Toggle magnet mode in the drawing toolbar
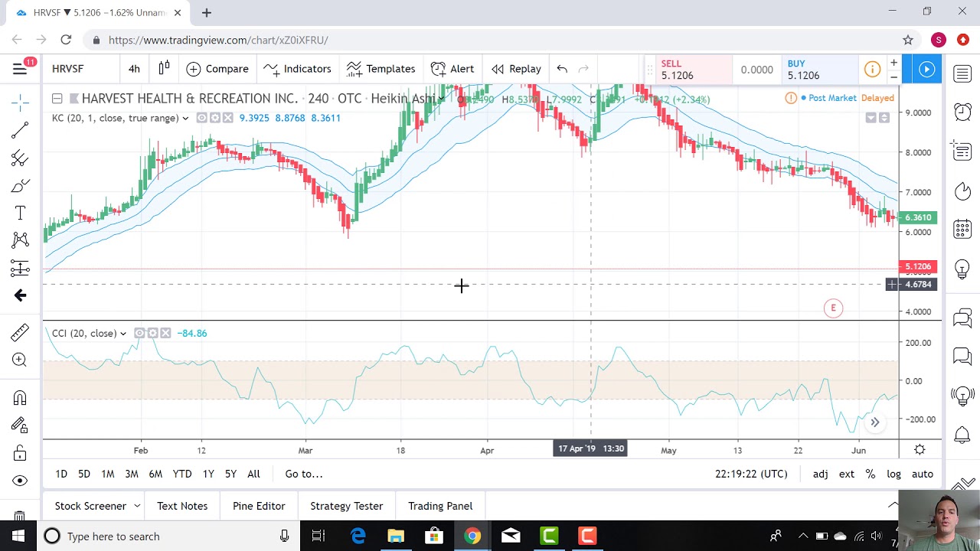Viewport: 980px width, 551px height. tap(20, 398)
